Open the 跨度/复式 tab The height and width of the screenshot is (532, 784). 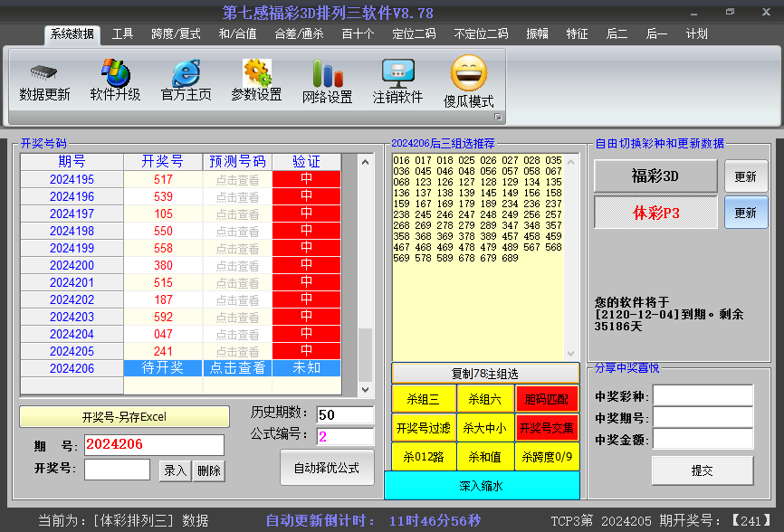tap(176, 34)
